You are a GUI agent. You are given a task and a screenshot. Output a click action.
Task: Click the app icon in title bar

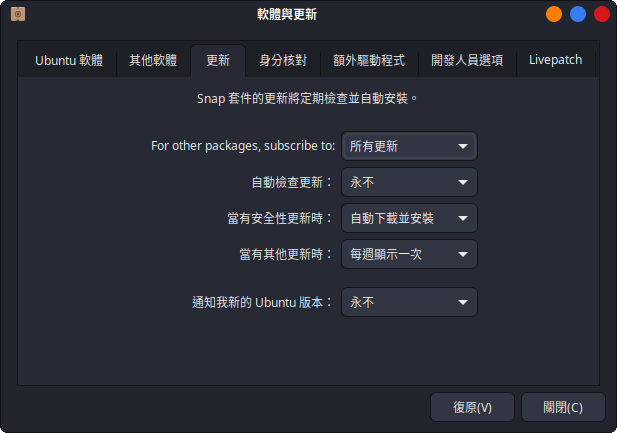(18, 15)
